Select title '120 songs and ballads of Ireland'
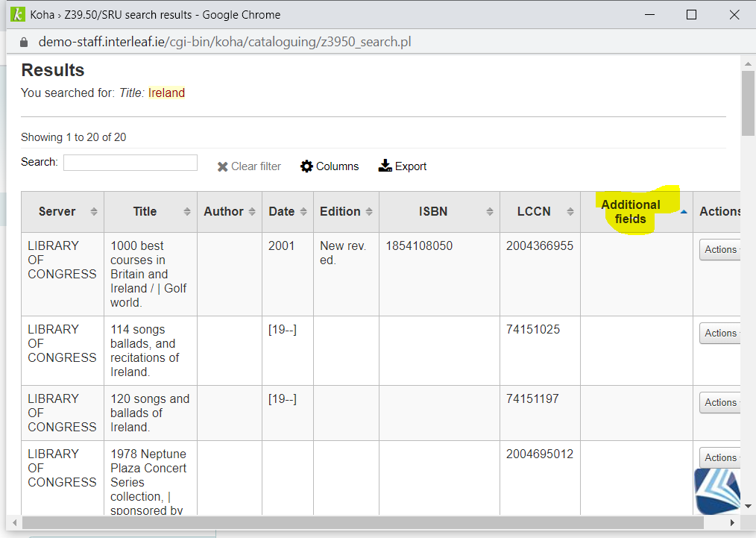The height and width of the screenshot is (538, 756). [149, 413]
